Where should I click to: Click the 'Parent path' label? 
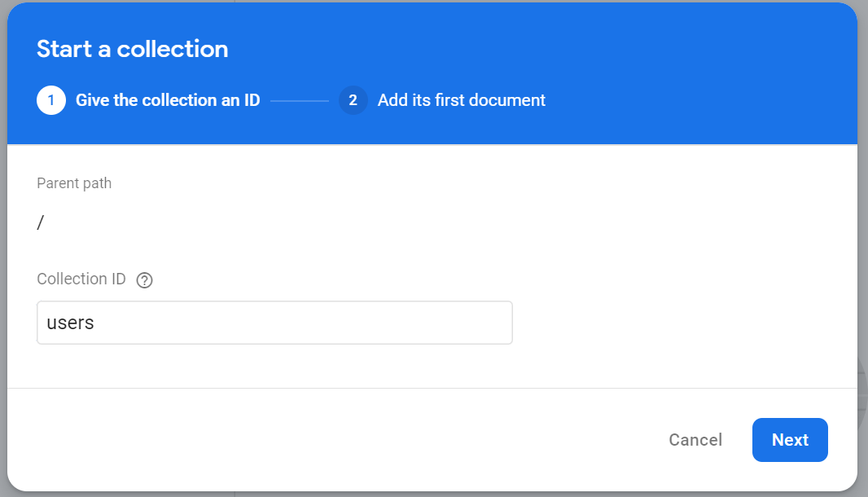pos(74,183)
